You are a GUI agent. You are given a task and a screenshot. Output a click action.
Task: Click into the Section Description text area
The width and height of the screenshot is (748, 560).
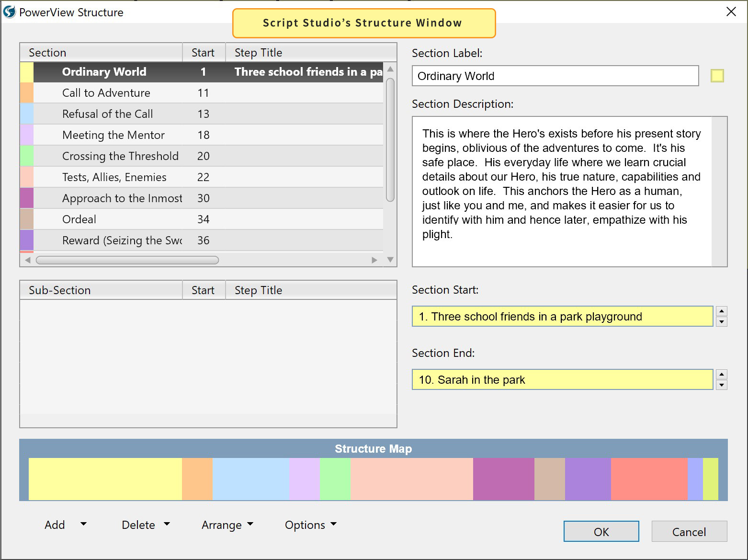(x=562, y=192)
